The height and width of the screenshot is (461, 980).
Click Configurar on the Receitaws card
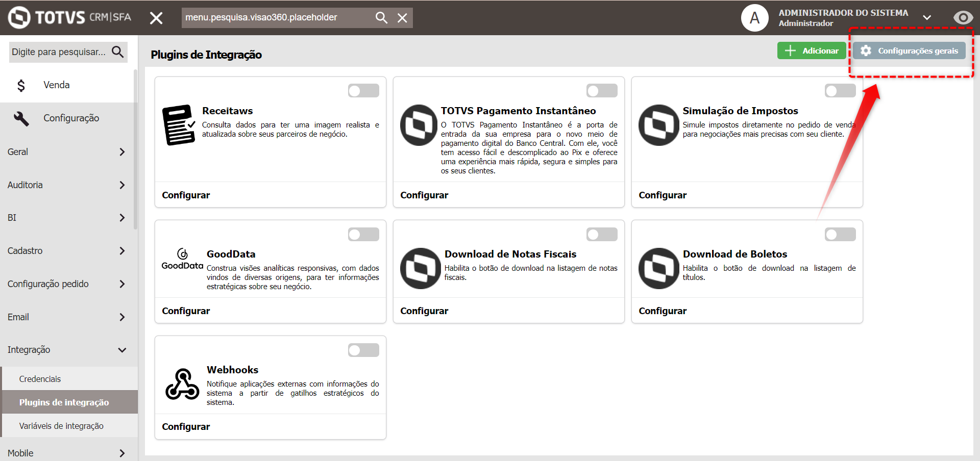click(x=186, y=195)
